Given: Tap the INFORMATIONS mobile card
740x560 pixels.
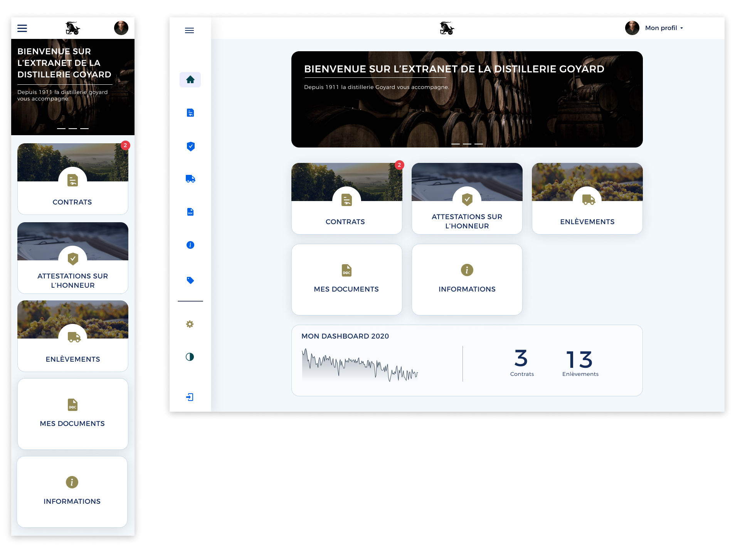Looking at the screenshot, I should click(72, 492).
